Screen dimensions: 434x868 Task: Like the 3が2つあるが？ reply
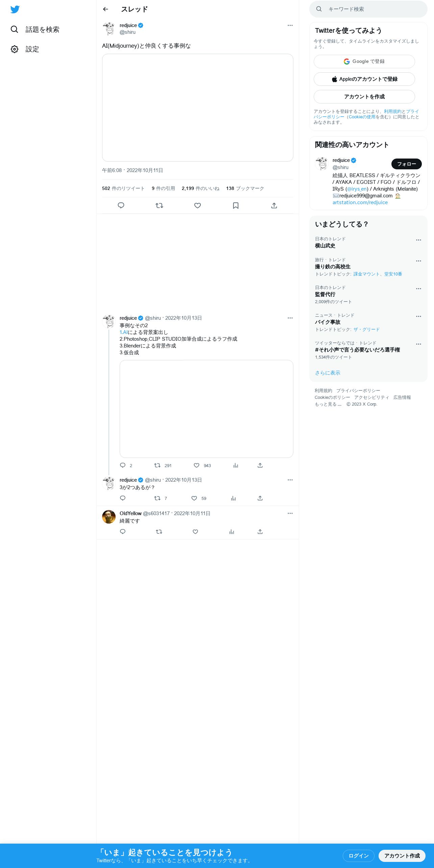194,498
